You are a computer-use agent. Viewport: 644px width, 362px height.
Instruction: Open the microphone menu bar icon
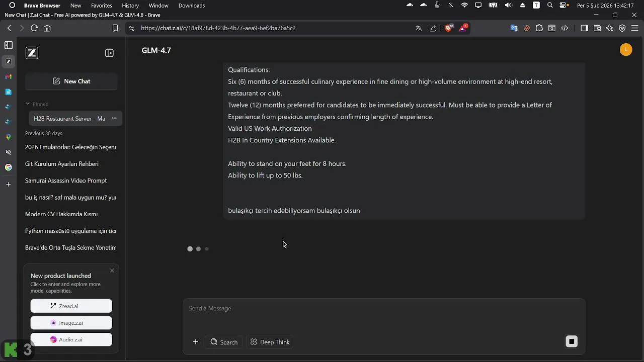437,6
